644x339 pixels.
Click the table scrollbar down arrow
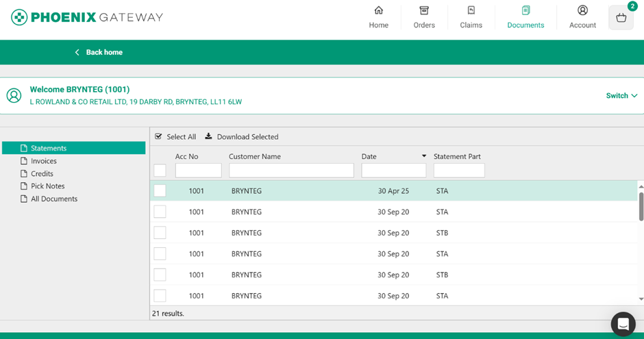coord(641,299)
